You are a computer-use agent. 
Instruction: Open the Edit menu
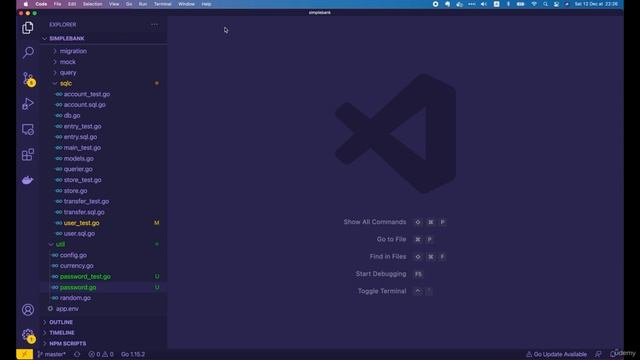pos(72,4)
